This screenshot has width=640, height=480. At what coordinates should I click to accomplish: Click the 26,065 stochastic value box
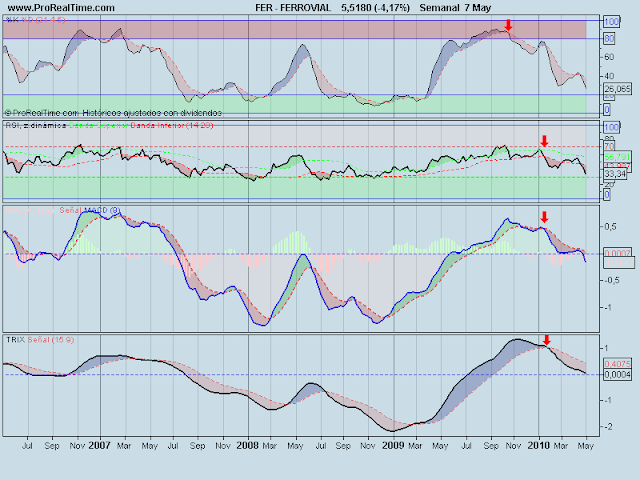pyautogui.click(x=618, y=89)
